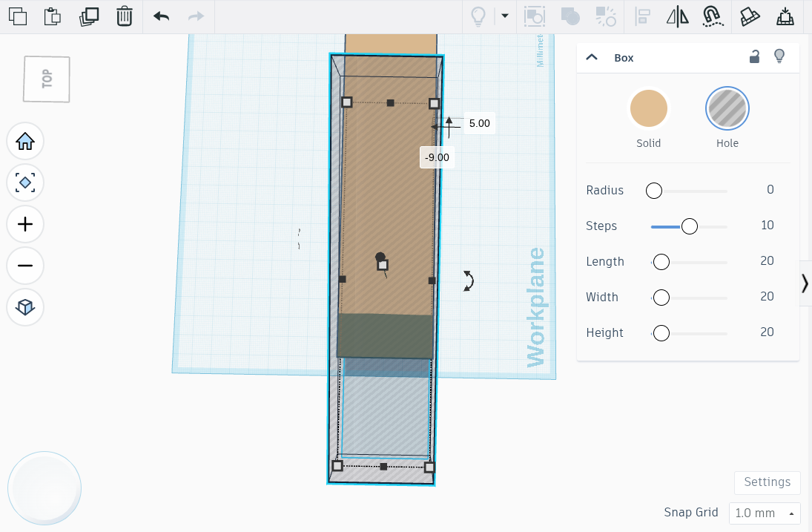Click the Workplane tool icon
The height and width of the screenshot is (532, 812).
point(750,16)
